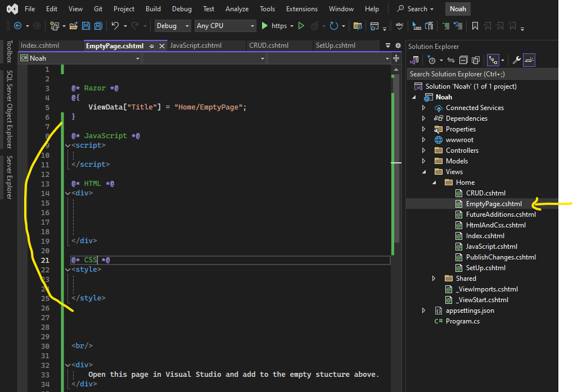
Task: Click the Search button in the title bar
Action: (416, 9)
